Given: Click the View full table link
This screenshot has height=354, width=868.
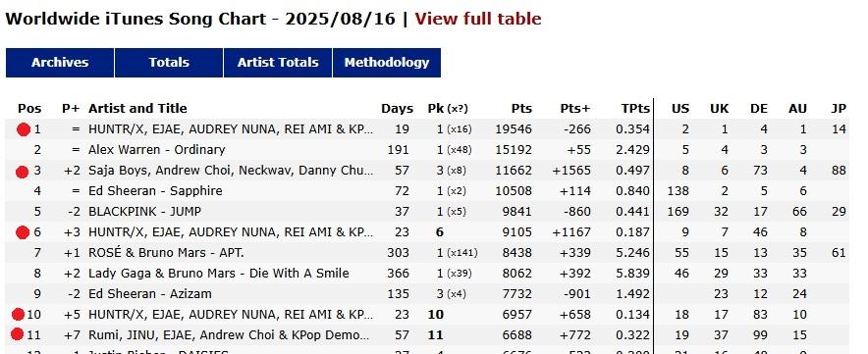Looking at the screenshot, I should coord(478,19).
